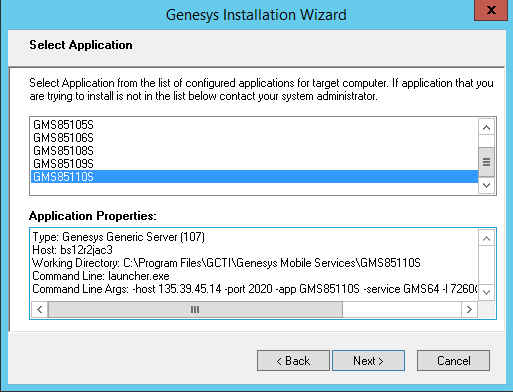513x392 pixels.
Task: Choose the GMS85106S application entry
Action: pyautogui.click(x=255, y=138)
